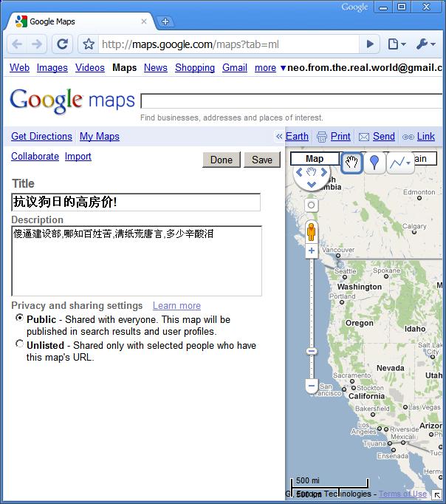The height and width of the screenshot is (504, 446).
Task: Click the Go play arrow next to the address bar
Action: tap(370, 44)
